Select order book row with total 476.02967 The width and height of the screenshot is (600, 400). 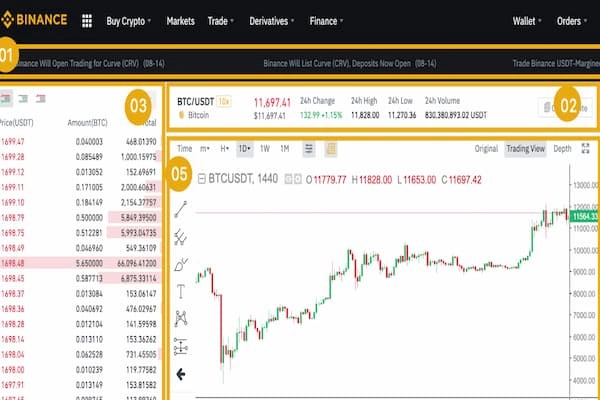80,309
